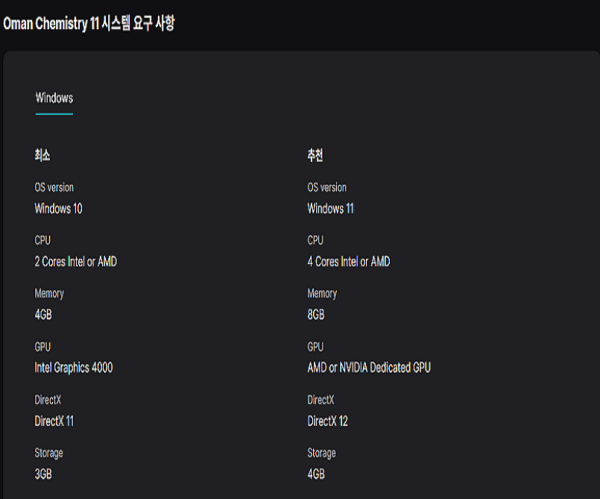Image resolution: width=600 pixels, height=499 pixels.
Task: Click the Memory label under 최소
Action: pyautogui.click(x=49, y=294)
